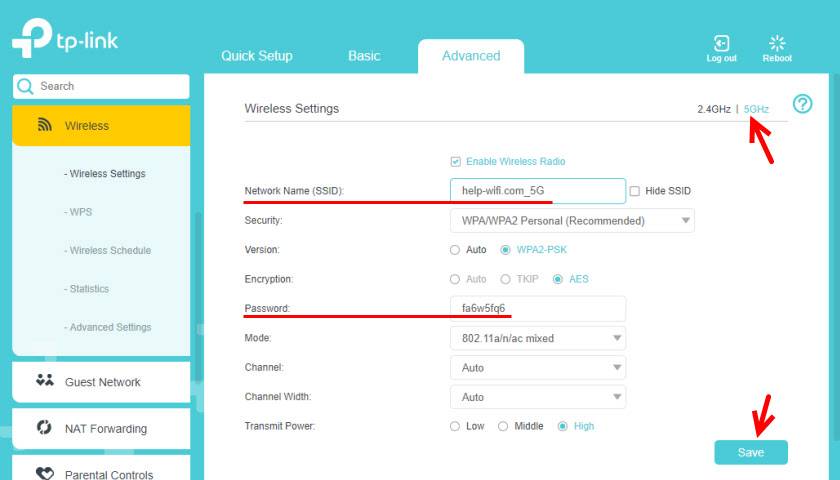840x480 pixels.
Task: Select Auto version radio button
Action: coord(456,250)
